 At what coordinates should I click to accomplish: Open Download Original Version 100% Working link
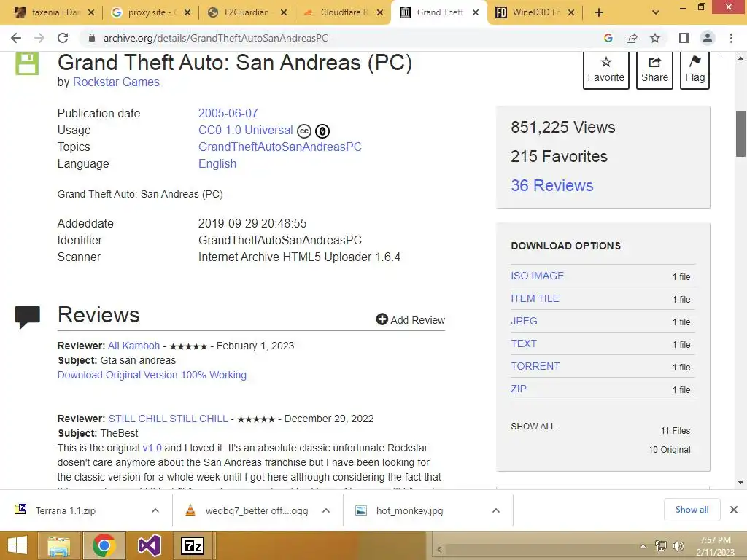(x=152, y=375)
